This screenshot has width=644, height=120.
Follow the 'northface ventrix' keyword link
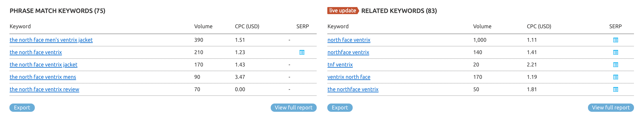(x=348, y=52)
